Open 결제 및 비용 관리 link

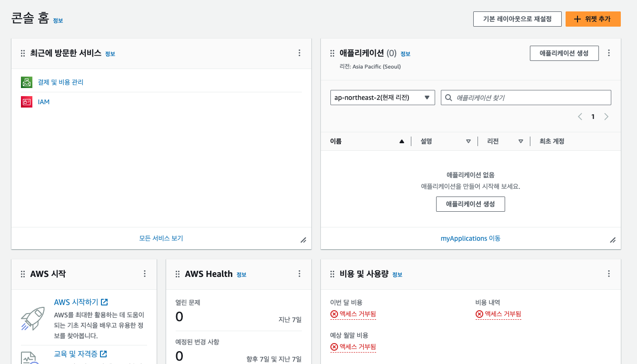click(60, 82)
